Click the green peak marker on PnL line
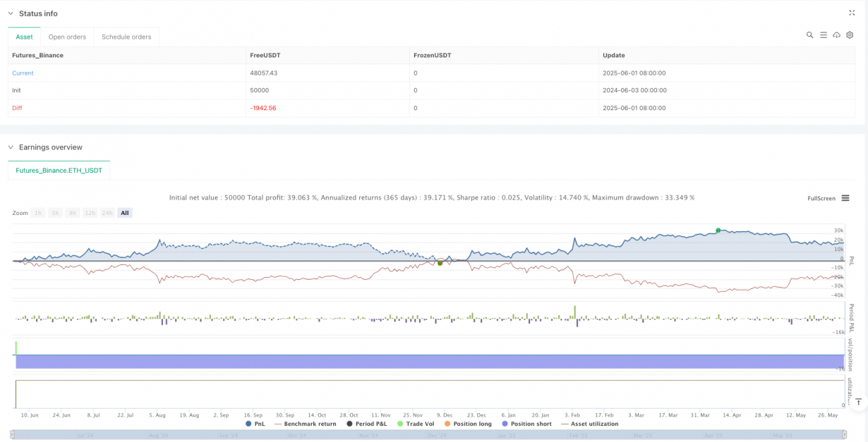 [x=718, y=230]
